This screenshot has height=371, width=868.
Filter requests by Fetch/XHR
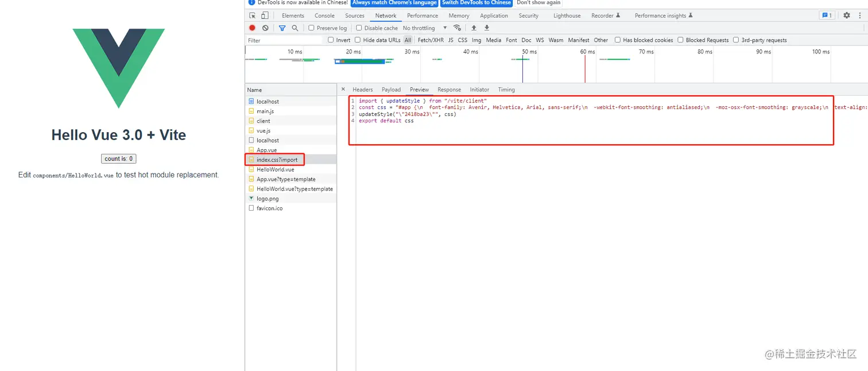(x=431, y=40)
